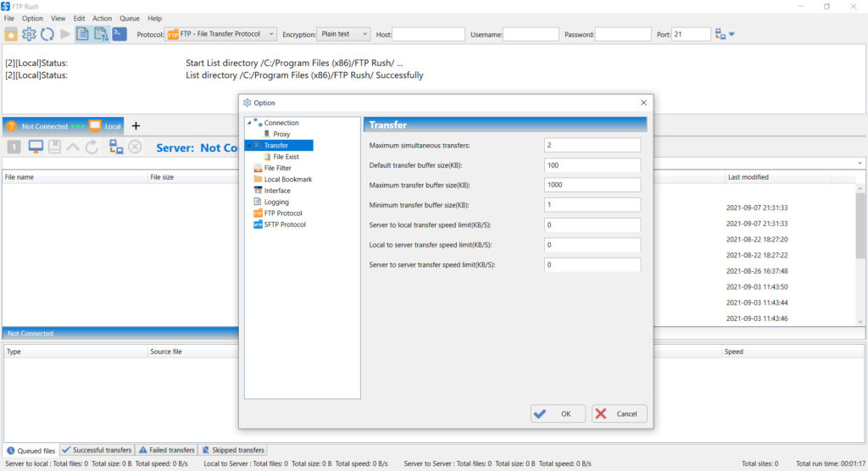Click the Port field showing 21
868x471 pixels.
coord(690,35)
